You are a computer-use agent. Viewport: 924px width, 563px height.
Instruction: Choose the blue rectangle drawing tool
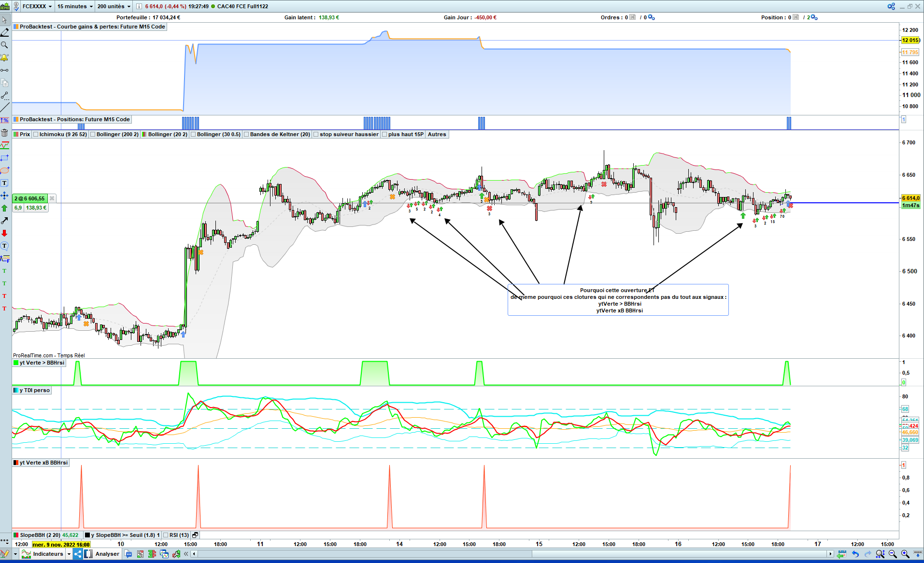click(4, 158)
